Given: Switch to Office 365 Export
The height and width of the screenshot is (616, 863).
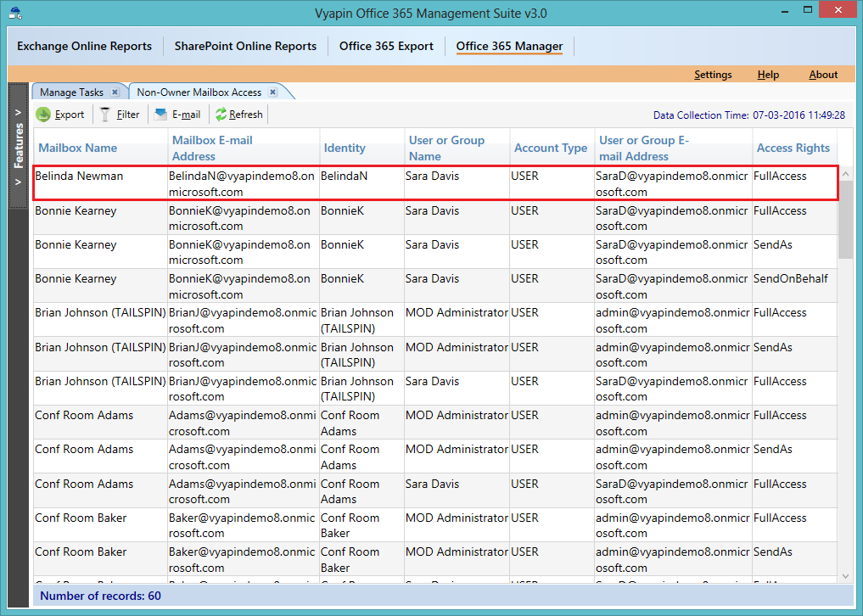Looking at the screenshot, I should coord(386,46).
